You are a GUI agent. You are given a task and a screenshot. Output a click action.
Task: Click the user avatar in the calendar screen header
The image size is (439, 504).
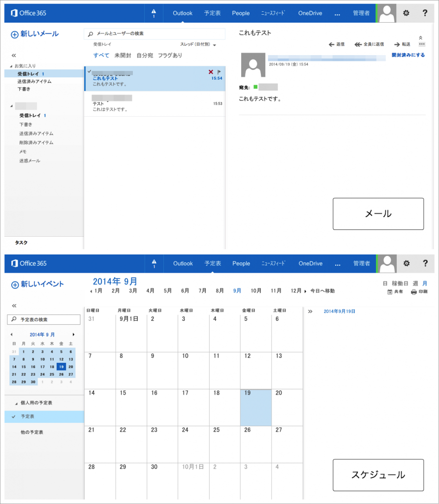tap(387, 264)
